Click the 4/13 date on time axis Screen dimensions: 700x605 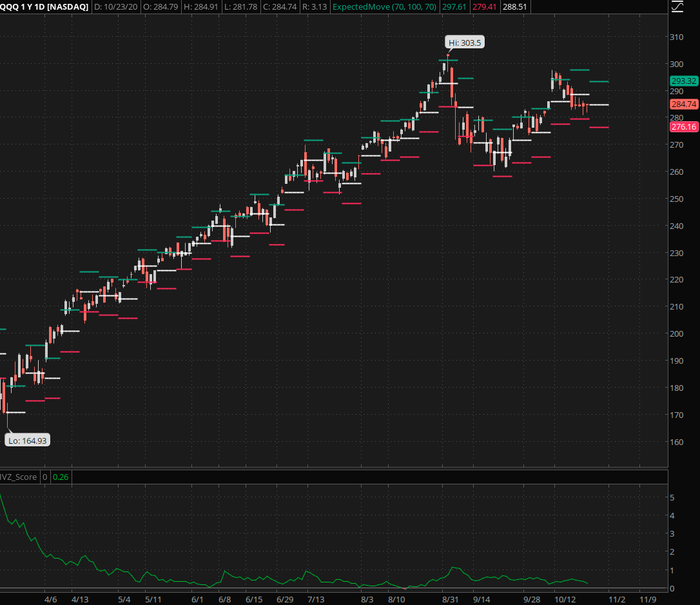pos(80,599)
